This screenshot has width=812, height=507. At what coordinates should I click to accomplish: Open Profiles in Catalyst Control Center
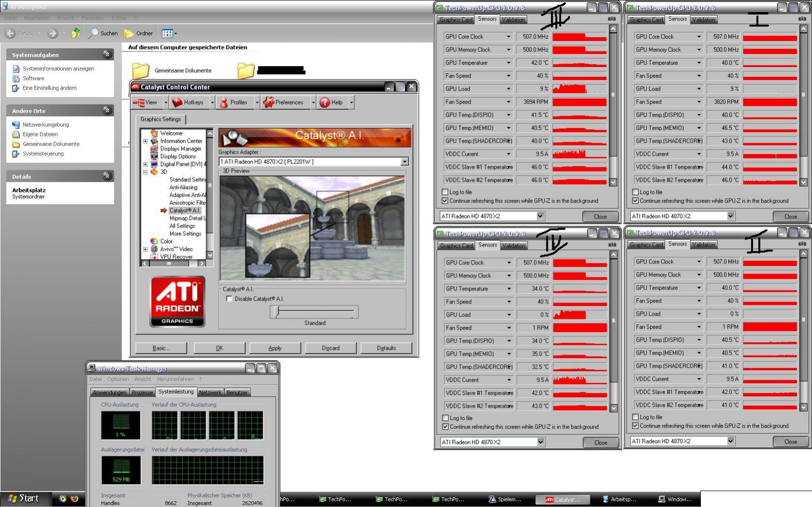pyautogui.click(x=234, y=102)
